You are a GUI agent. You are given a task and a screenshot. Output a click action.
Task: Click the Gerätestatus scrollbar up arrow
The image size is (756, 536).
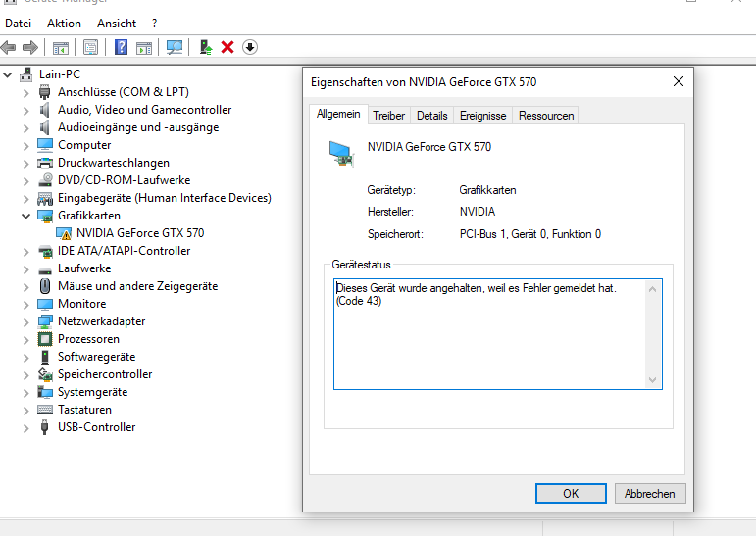pyautogui.click(x=652, y=289)
